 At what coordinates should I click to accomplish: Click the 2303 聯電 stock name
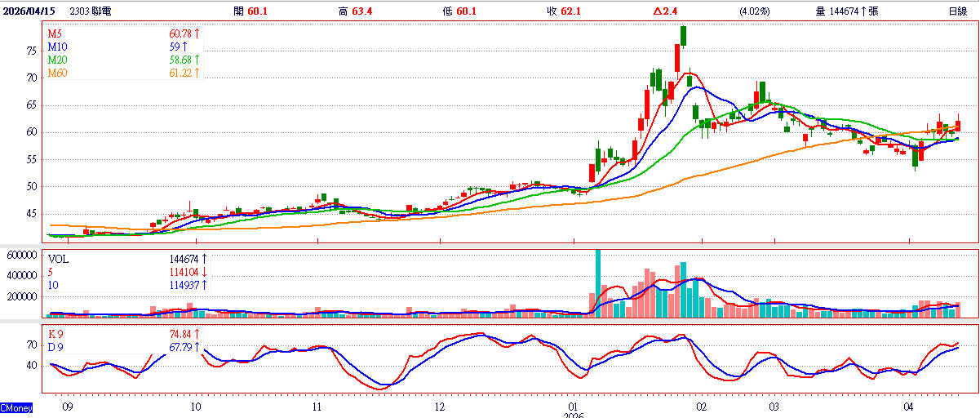coord(91,11)
